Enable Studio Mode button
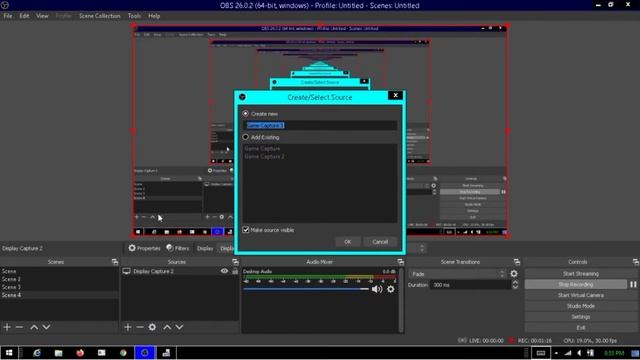The height and width of the screenshot is (360, 640). pos(580,306)
